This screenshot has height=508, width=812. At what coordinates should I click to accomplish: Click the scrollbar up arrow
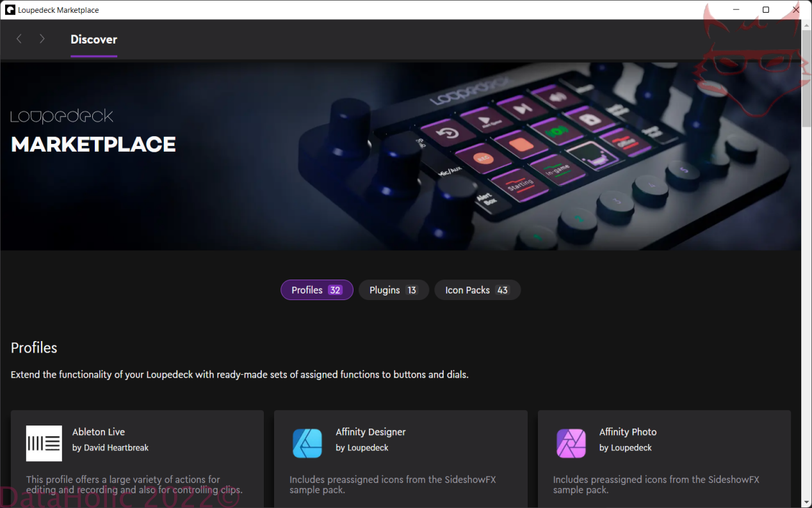(x=806, y=24)
